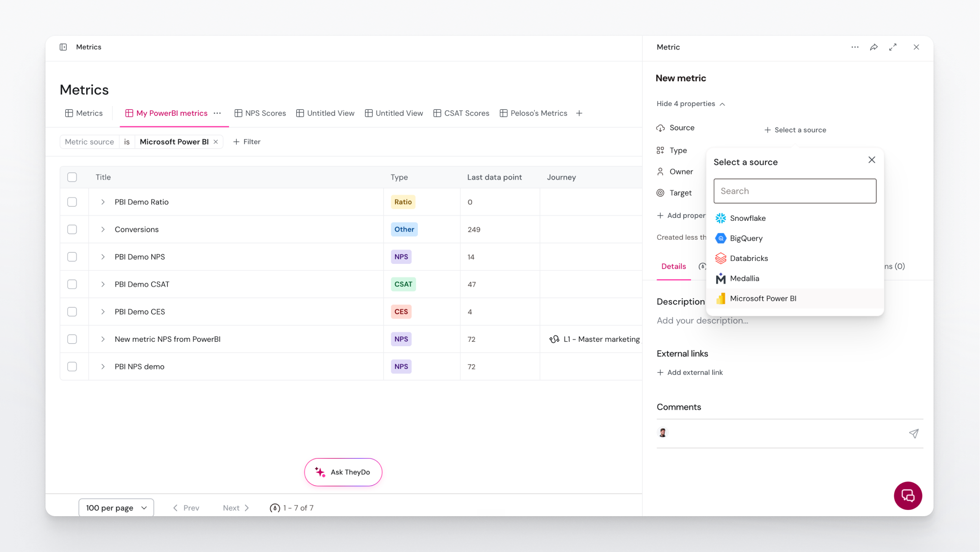
Task: Open view options dots next to My PowerBI metrics
Action: [x=217, y=113]
